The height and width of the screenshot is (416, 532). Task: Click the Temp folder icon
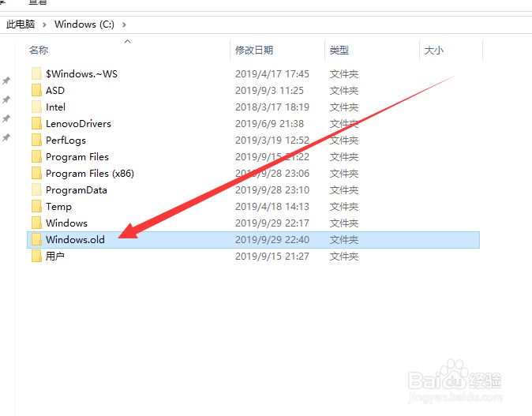pos(36,206)
